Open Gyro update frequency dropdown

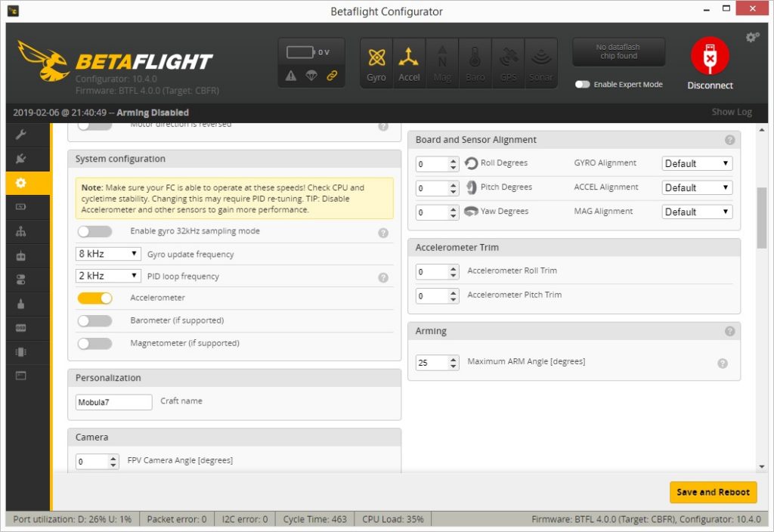click(109, 254)
